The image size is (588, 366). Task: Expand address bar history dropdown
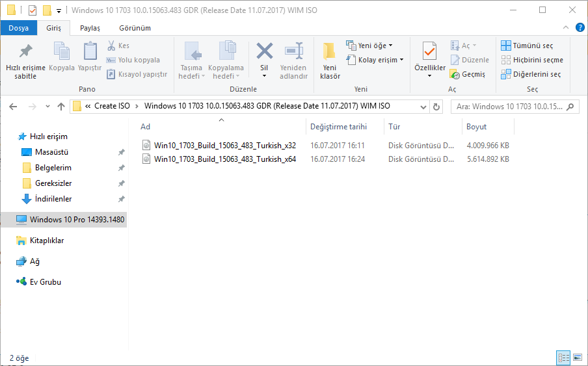click(x=423, y=107)
